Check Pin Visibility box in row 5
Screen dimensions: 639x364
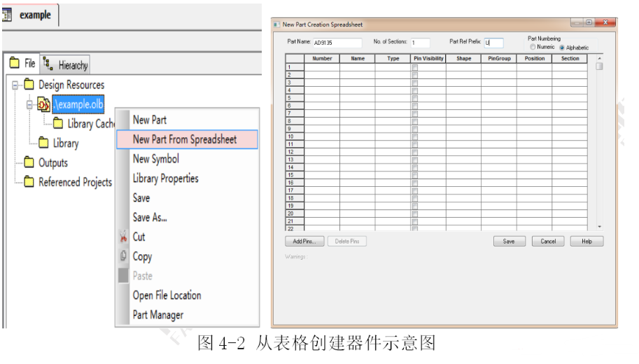tap(415, 98)
